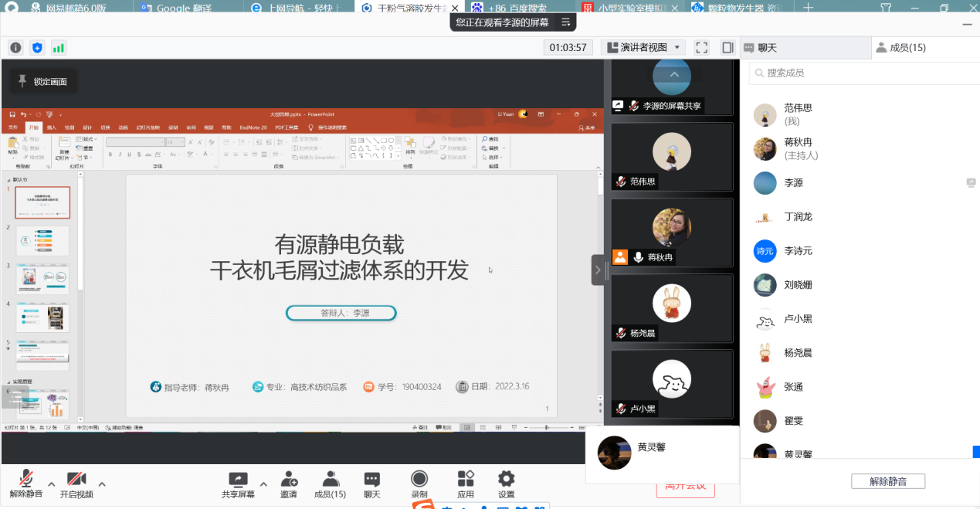This screenshot has width=980, height=509.
Task: Enter full screen mode icon
Action: coord(701,48)
